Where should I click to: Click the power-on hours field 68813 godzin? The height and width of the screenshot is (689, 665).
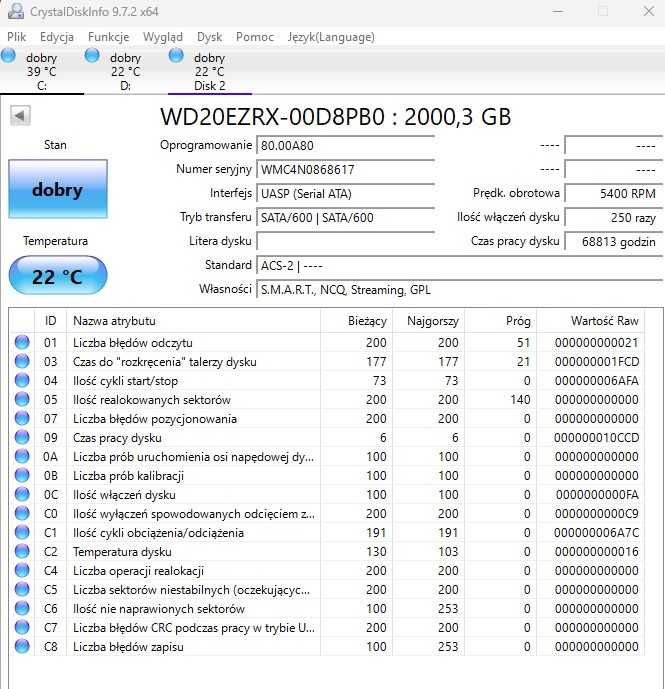click(614, 241)
